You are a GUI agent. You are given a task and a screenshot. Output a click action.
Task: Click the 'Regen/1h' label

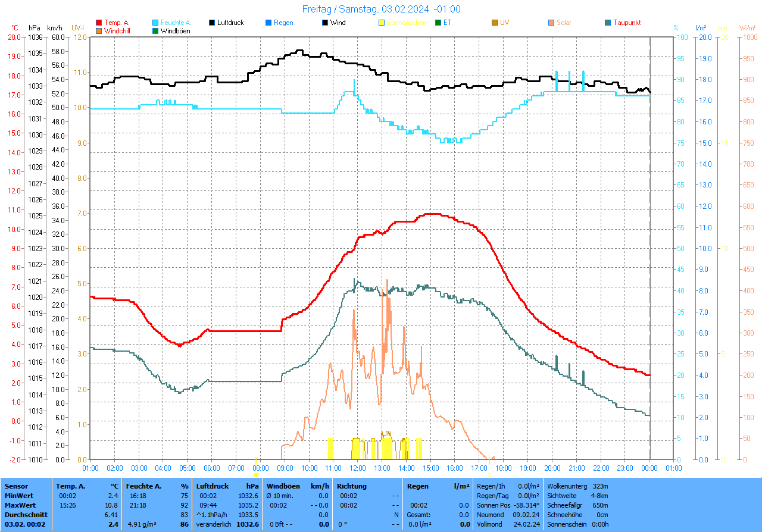(491, 486)
